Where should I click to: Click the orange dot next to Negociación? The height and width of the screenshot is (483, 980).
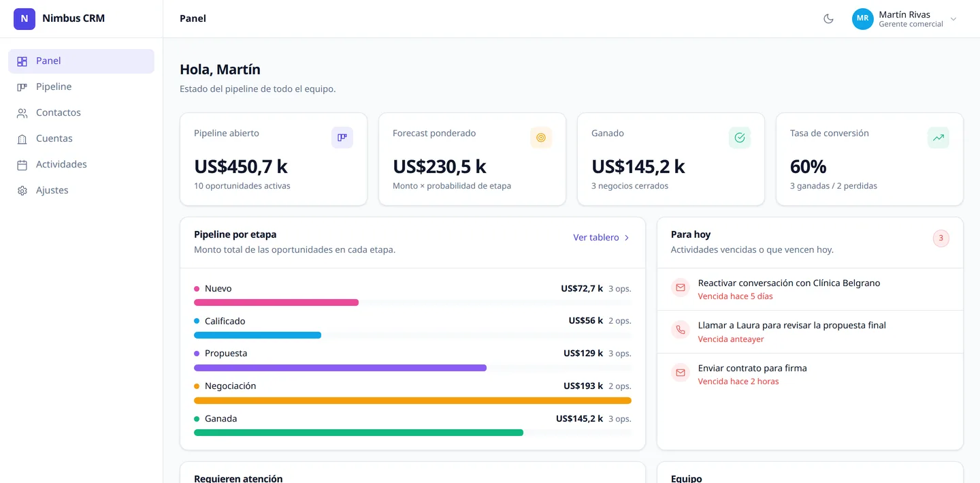[x=197, y=386]
